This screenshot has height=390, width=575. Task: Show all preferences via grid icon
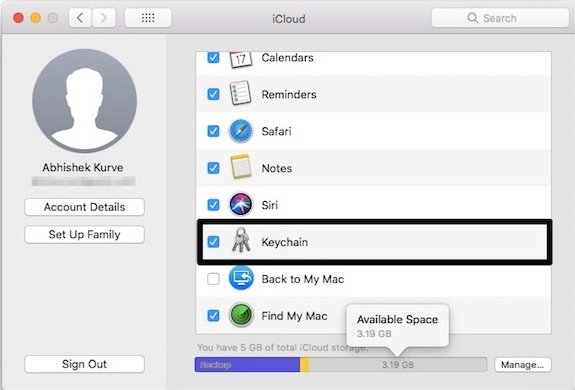pos(148,18)
